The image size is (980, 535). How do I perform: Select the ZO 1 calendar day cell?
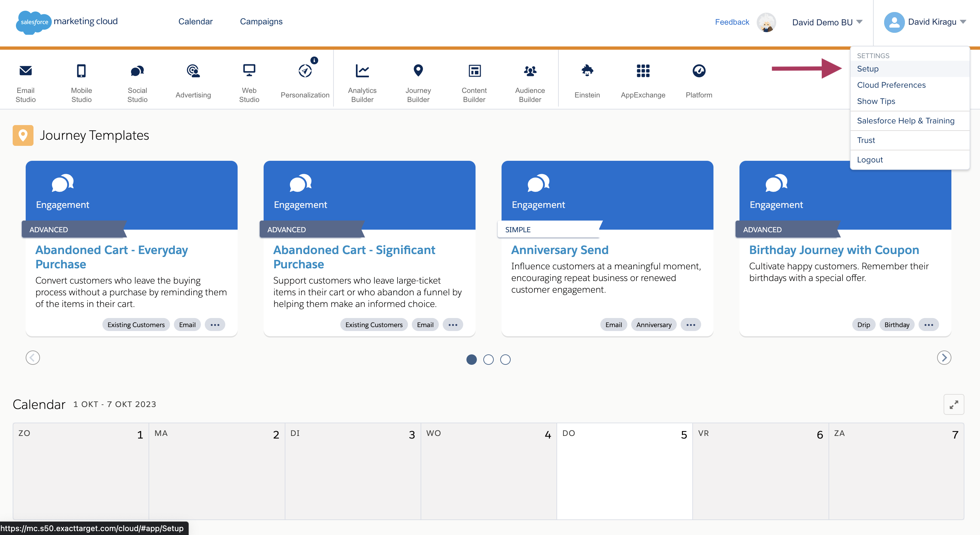click(x=81, y=471)
